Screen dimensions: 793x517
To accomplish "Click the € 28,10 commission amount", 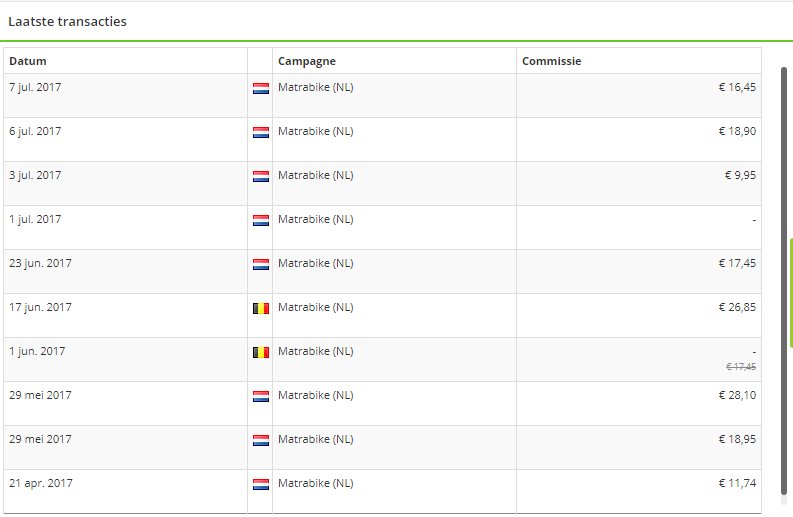I will click(x=737, y=395).
